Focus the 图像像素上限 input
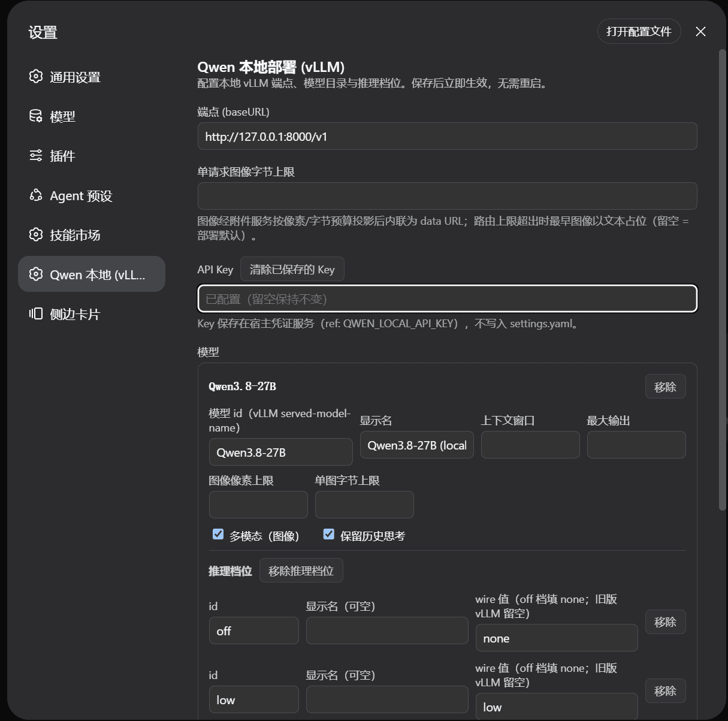The height and width of the screenshot is (721, 728). (x=258, y=505)
